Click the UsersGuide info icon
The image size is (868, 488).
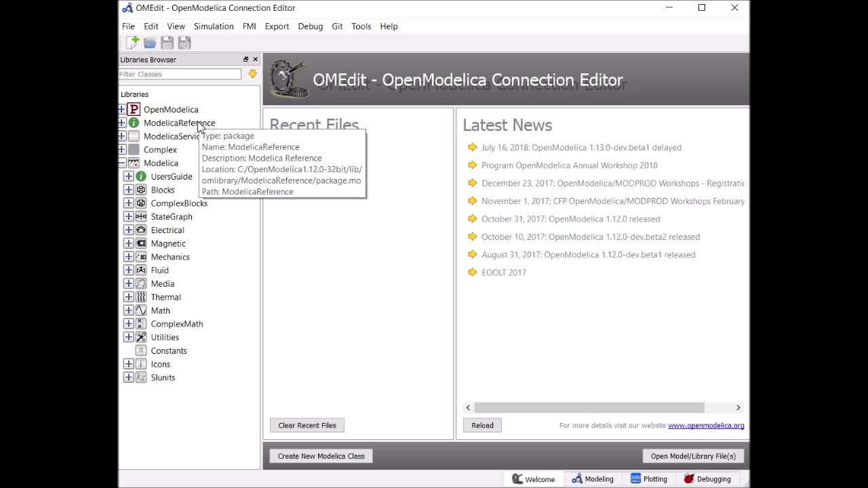pos(141,176)
